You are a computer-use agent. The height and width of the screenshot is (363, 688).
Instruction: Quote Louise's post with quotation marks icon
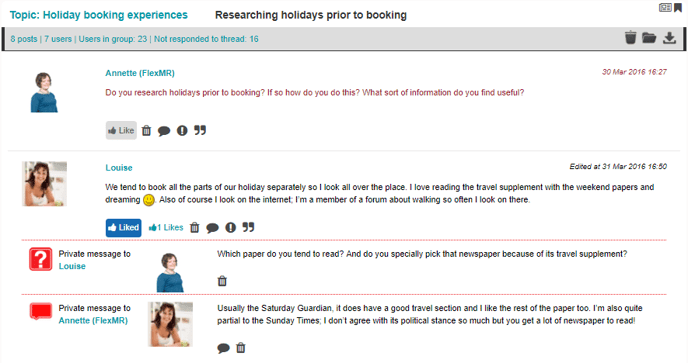point(248,227)
